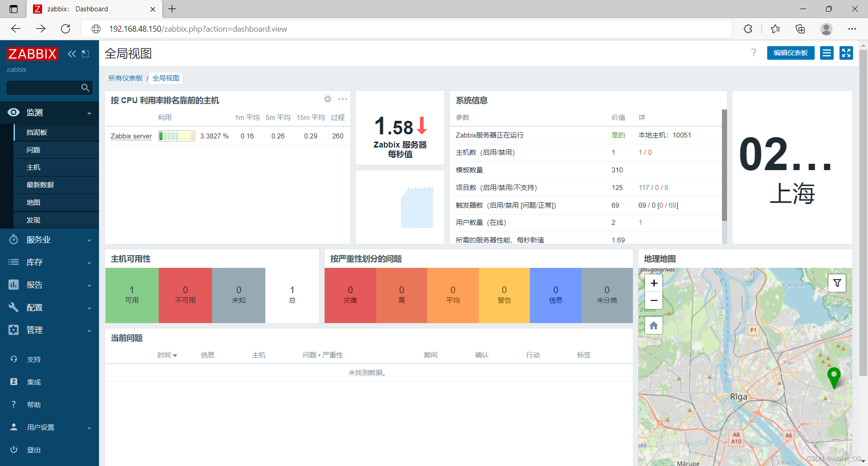This screenshot has height=466, width=868.
Task: Expand the 报告 menu section
Action: tap(89, 285)
